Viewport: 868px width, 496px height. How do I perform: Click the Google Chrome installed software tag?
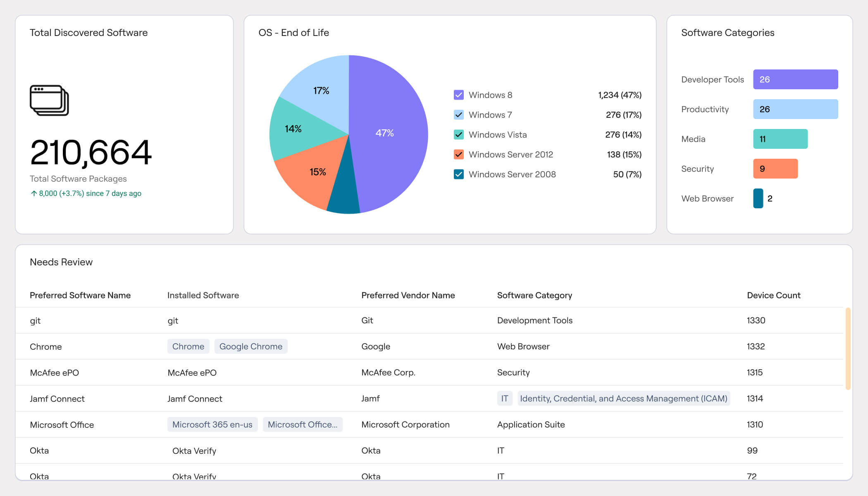tap(250, 346)
